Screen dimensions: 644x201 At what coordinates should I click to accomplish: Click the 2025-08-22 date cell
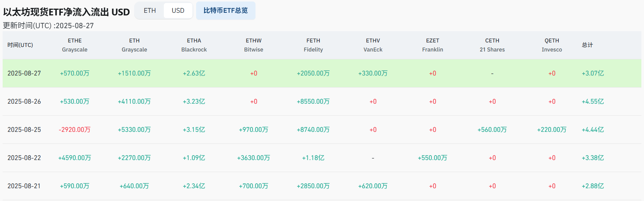point(24,158)
